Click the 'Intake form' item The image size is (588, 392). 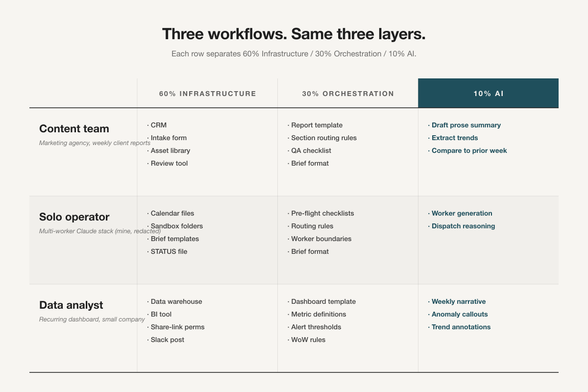[167, 138]
